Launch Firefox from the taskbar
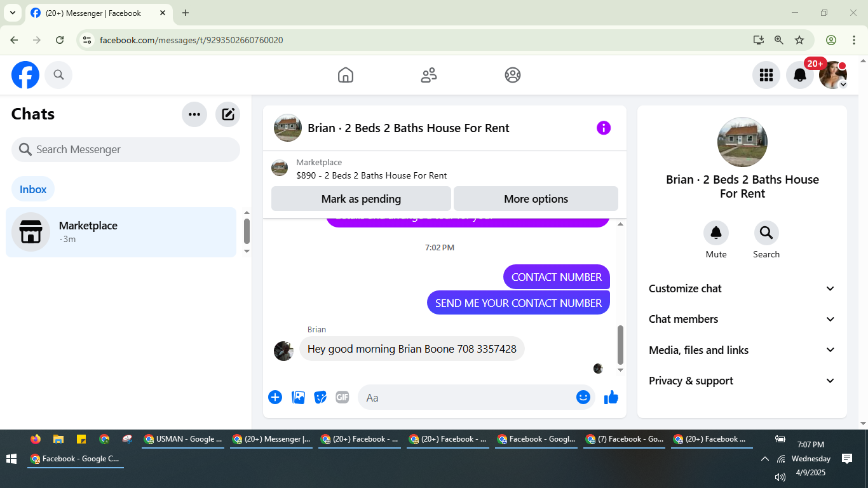Image resolution: width=868 pixels, height=488 pixels. click(x=36, y=439)
